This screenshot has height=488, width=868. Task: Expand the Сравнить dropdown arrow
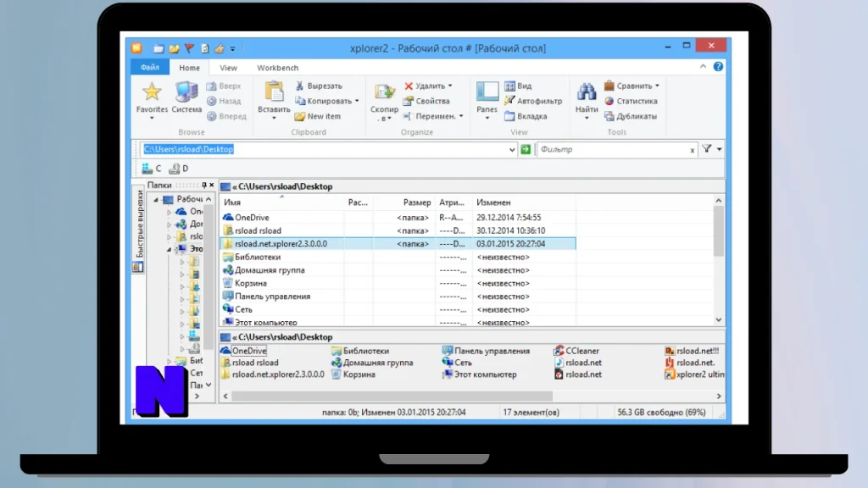pyautogui.click(x=657, y=86)
